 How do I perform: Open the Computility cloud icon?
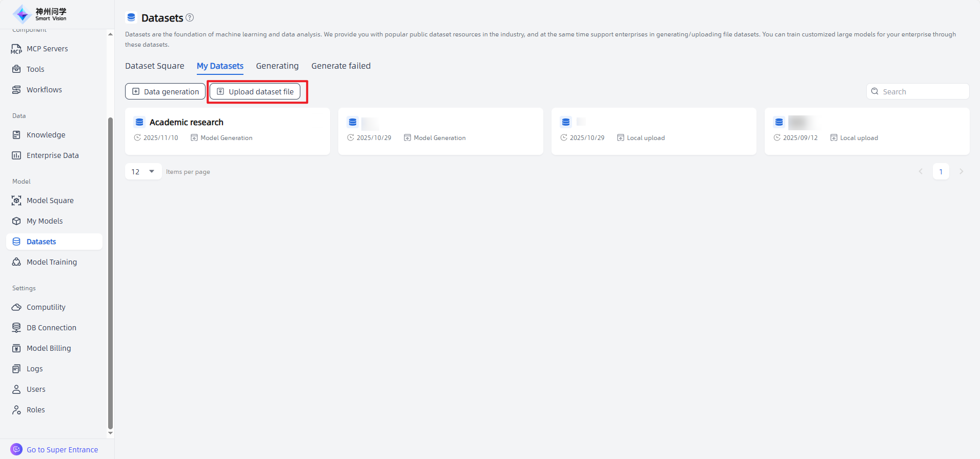16,307
